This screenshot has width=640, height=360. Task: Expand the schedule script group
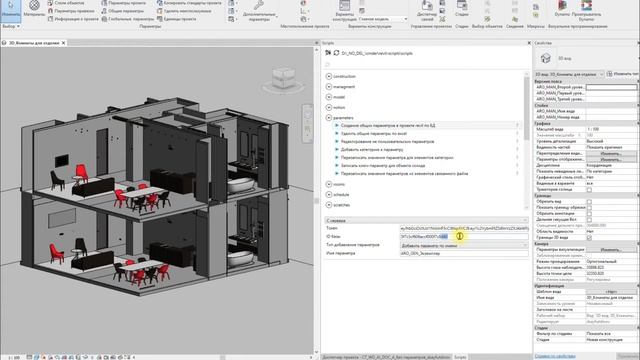coord(329,195)
